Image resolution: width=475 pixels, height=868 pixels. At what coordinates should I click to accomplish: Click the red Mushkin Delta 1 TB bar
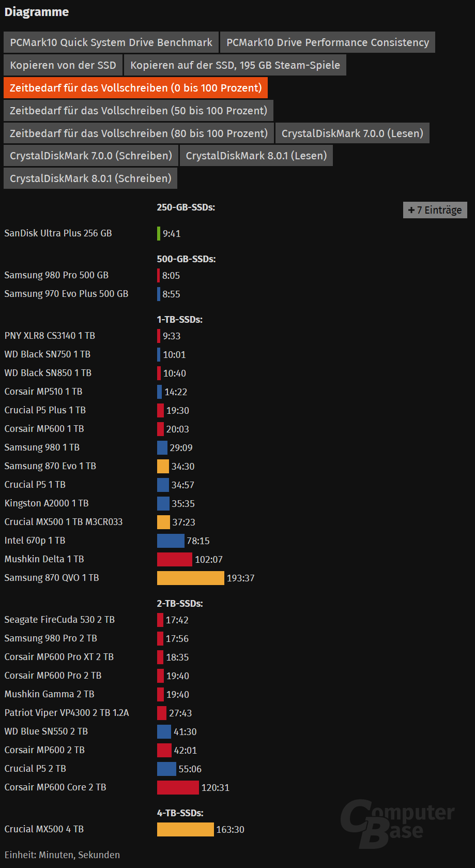coord(175,559)
